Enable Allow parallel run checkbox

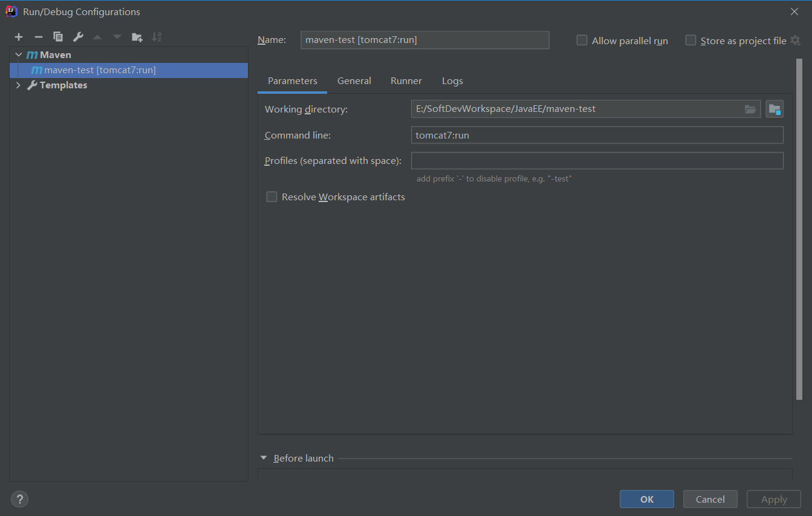582,41
